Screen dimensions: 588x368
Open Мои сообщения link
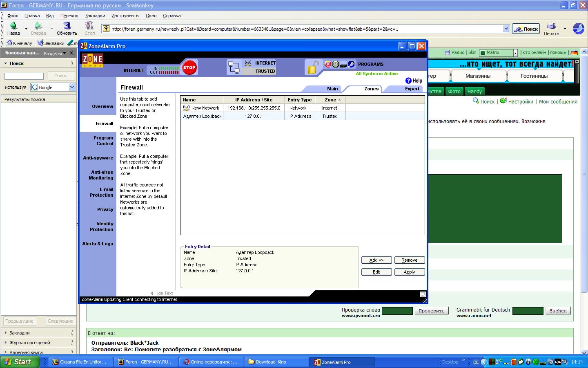coord(558,101)
